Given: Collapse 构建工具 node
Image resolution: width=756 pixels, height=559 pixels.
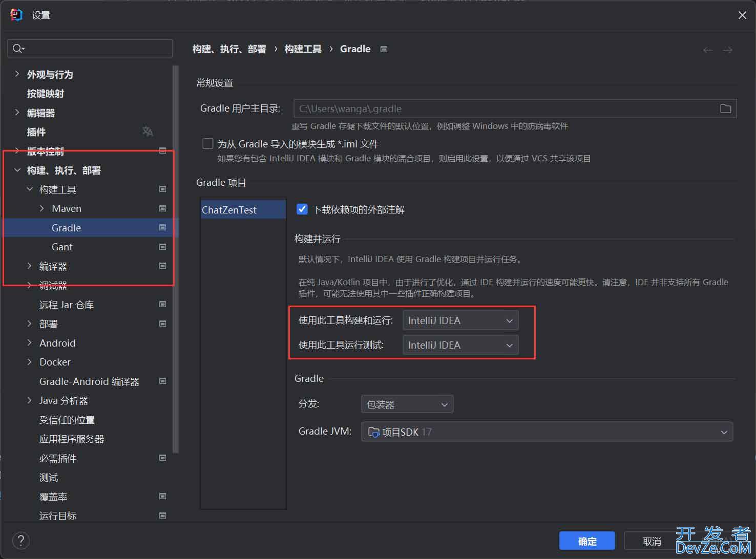Looking at the screenshot, I should point(30,189).
